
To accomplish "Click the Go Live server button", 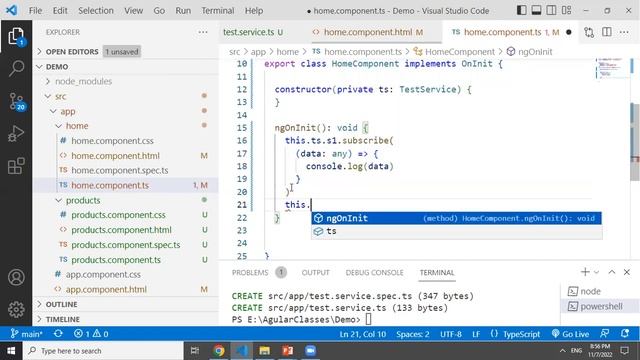I will 570,334.
